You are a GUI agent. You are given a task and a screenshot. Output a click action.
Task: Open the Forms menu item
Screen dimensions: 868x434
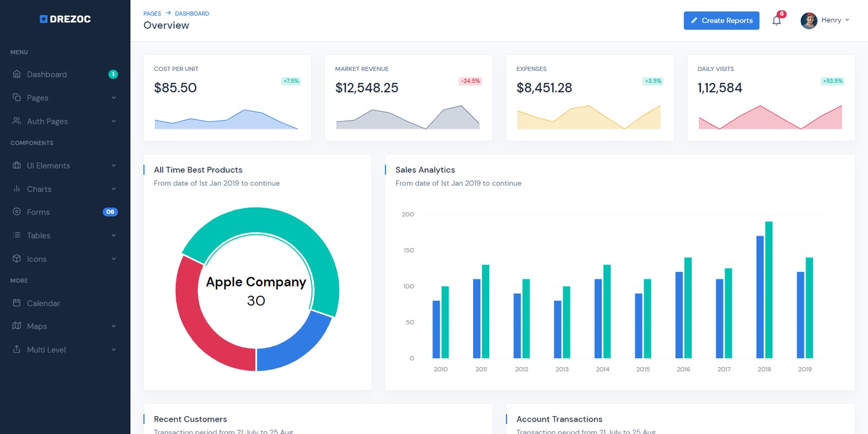[x=65, y=212]
